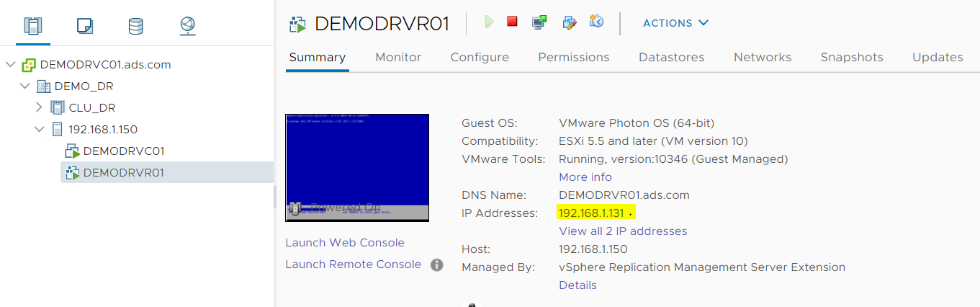Open the Configure tab
Image resolution: width=980 pixels, height=307 pixels.
(x=480, y=57)
